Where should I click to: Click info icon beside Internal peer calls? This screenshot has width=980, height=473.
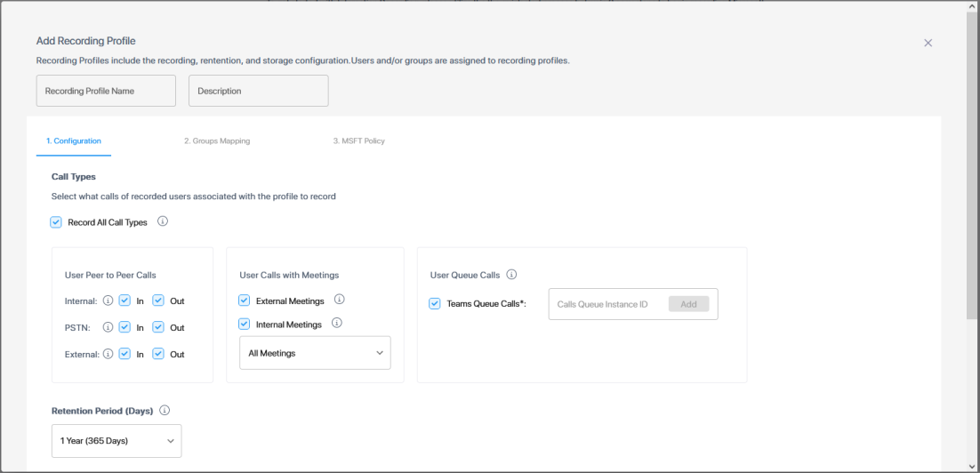pos(108,301)
